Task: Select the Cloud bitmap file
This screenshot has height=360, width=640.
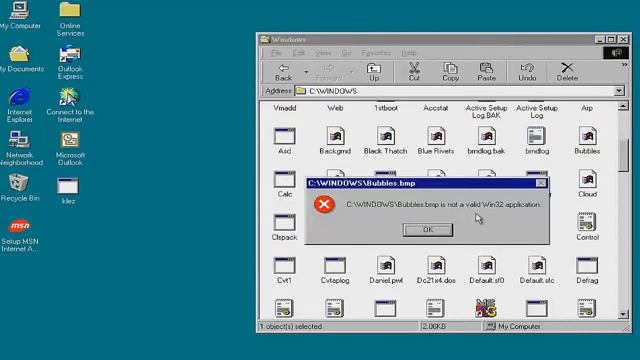Action: 587,184
